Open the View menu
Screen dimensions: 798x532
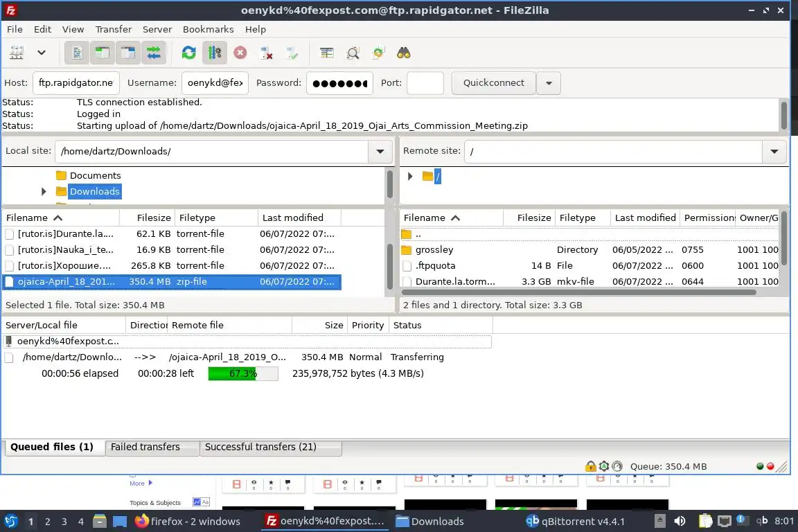[73, 29]
